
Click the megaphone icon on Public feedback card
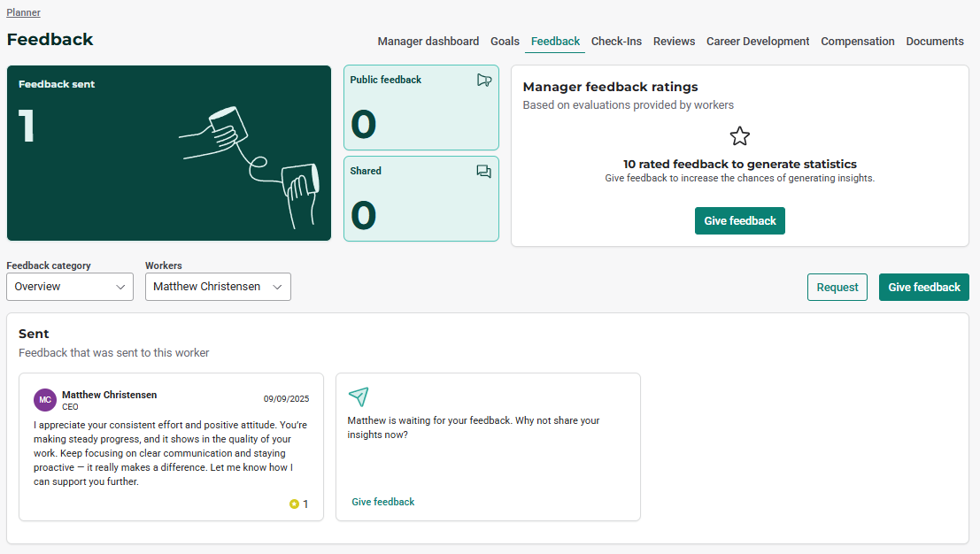[x=483, y=80]
